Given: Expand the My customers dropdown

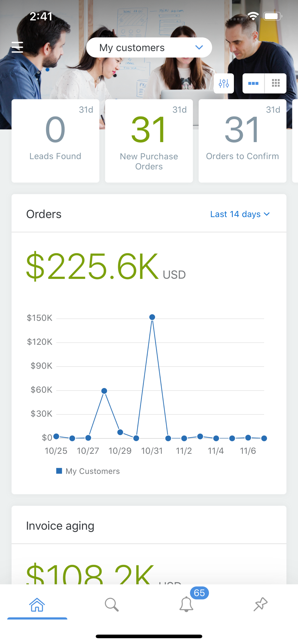Looking at the screenshot, I should (149, 48).
